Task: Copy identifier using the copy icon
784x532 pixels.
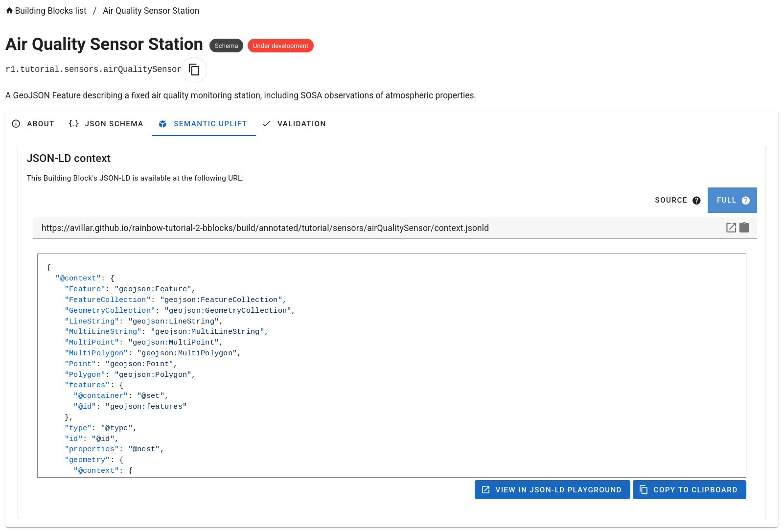Action: [194, 70]
